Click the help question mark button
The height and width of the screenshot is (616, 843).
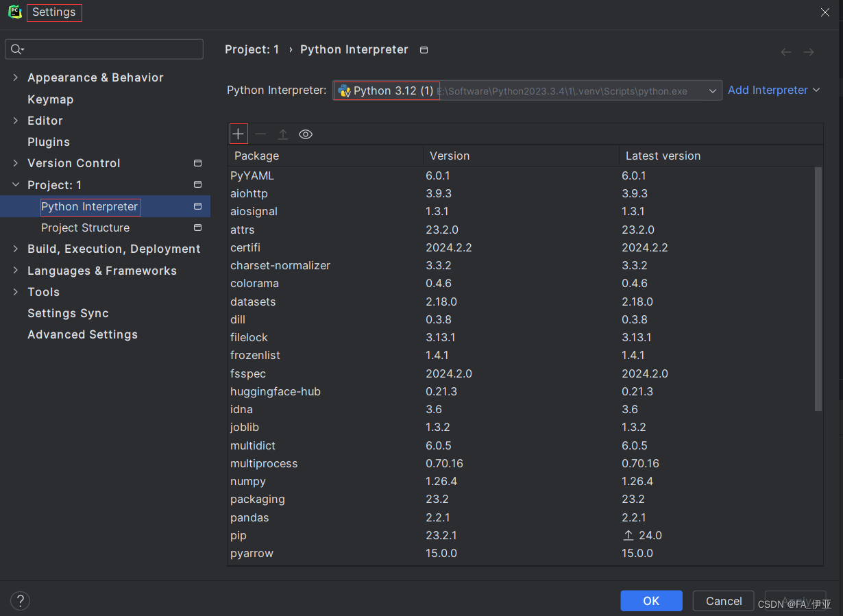click(21, 601)
